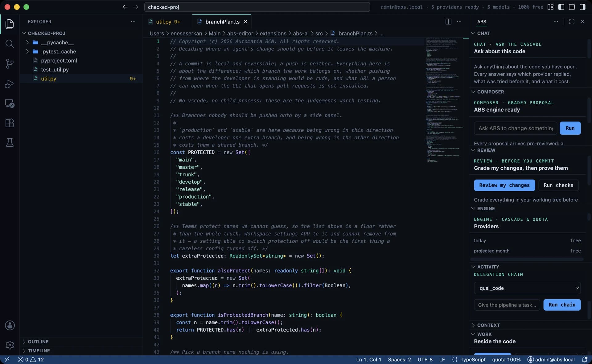Select util.py in the Explorer tree
The width and height of the screenshot is (592, 364).
pyautogui.click(x=81, y=79)
